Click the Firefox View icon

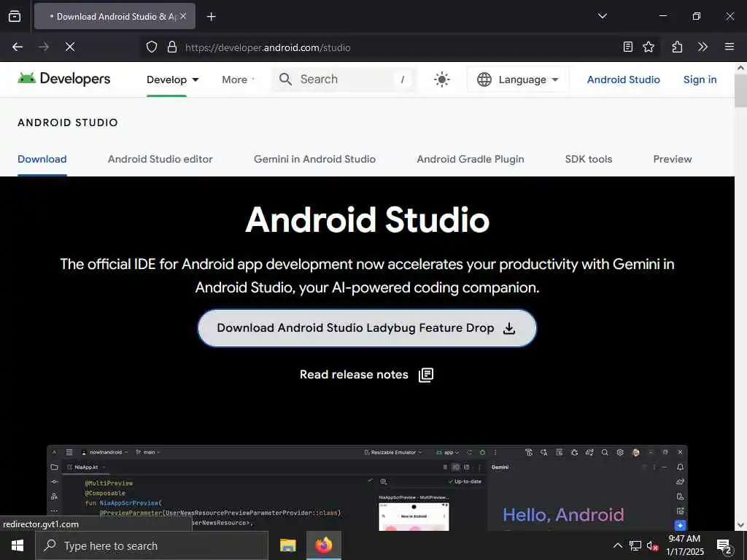[15, 16]
